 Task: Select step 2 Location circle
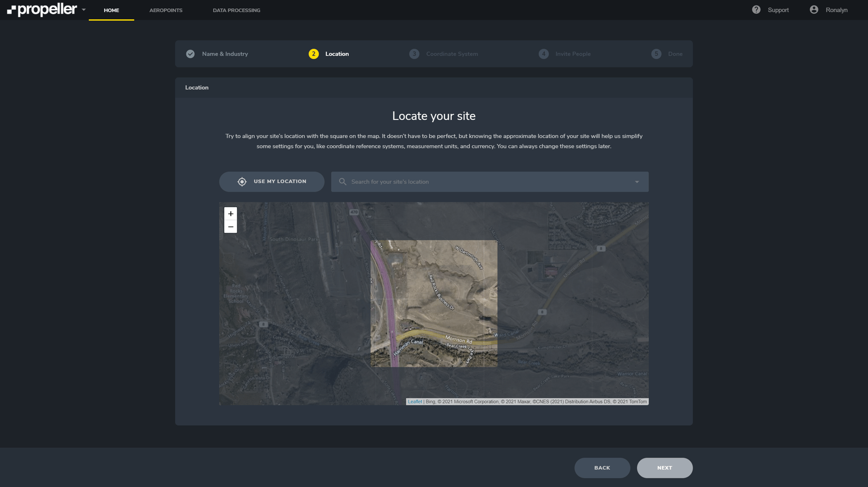click(x=313, y=54)
